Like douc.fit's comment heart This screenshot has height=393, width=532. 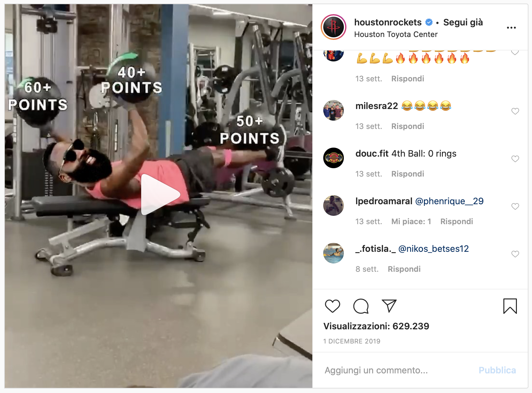pyautogui.click(x=515, y=159)
